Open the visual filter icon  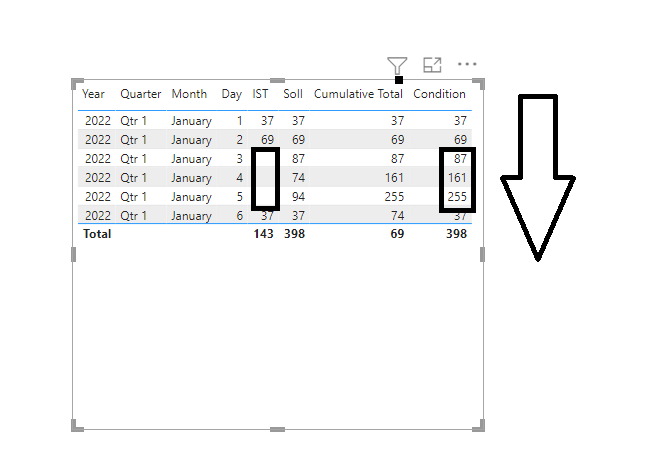397,65
